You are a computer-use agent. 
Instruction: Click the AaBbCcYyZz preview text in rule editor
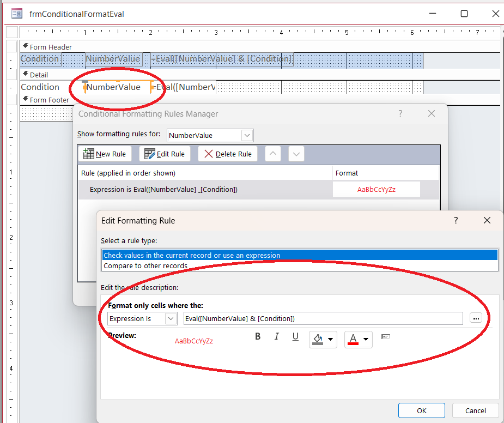(x=194, y=341)
